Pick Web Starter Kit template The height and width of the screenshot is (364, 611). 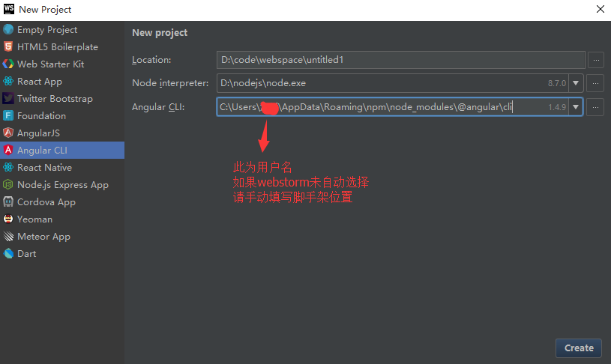pyautogui.click(x=62, y=64)
